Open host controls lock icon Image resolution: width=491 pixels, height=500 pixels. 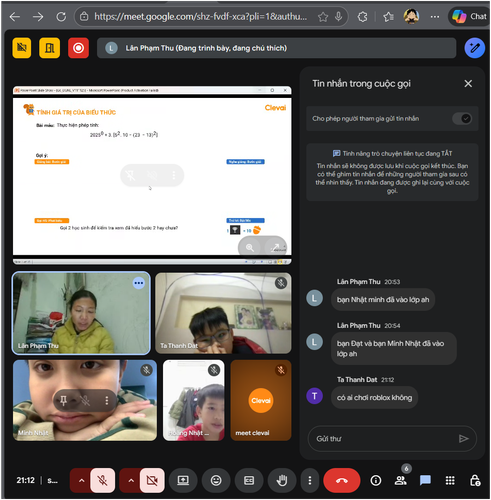pyautogui.click(x=475, y=480)
